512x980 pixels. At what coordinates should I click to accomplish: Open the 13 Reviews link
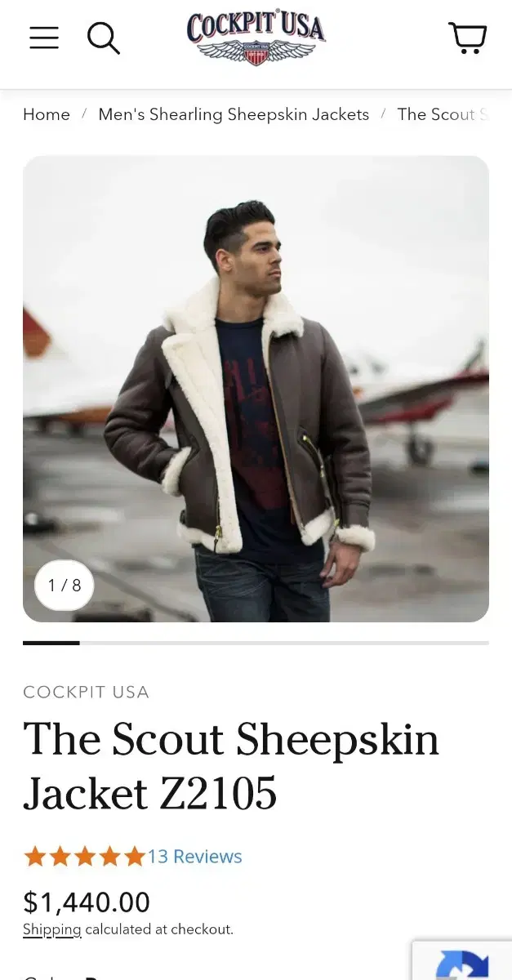coord(194,856)
